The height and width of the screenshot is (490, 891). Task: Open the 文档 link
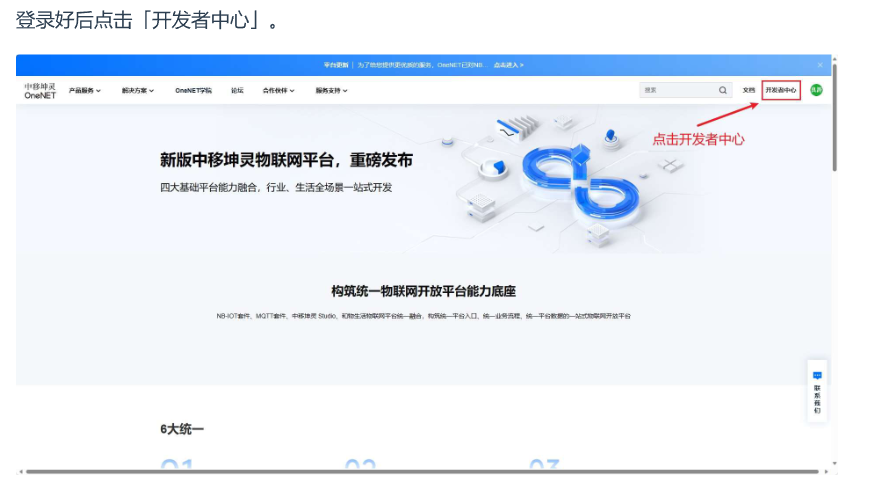pos(748,90)
